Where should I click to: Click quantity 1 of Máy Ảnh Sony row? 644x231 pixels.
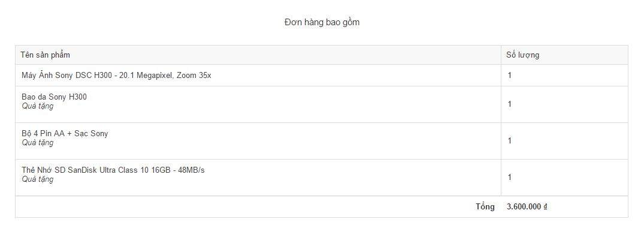[510, 75]
